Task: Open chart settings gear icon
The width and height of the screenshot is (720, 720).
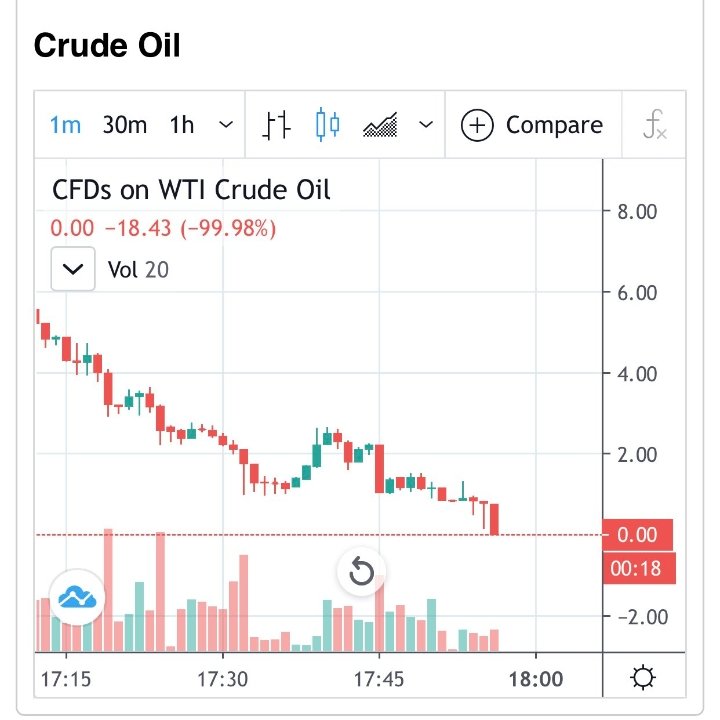Action: (x=644, y=679)
